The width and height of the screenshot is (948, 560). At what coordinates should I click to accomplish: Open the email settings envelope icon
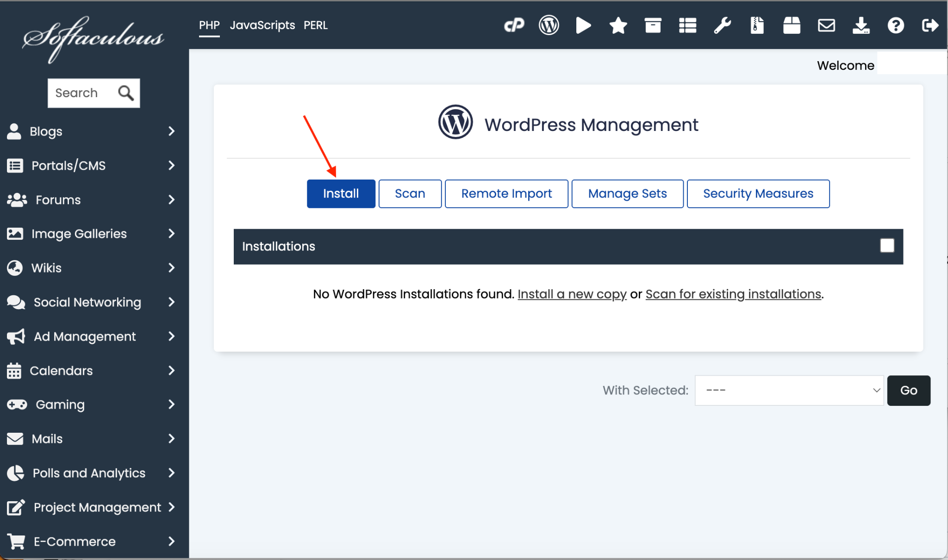point(826,25)
